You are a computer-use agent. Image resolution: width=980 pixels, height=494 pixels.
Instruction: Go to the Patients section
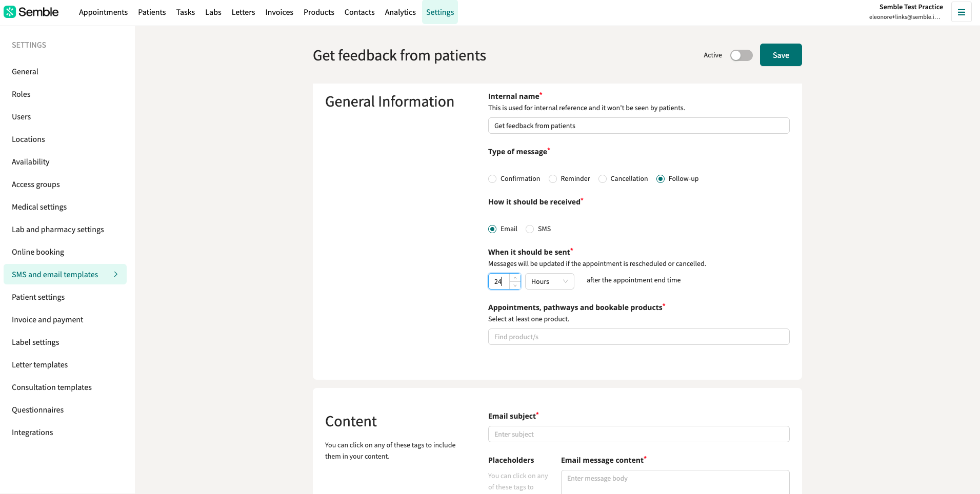tap(152, 12)
